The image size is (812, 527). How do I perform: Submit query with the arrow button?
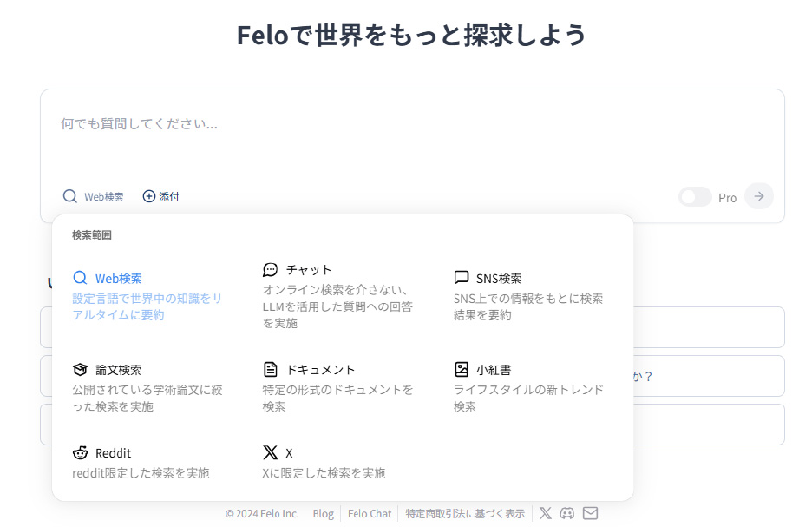[759, 196]
